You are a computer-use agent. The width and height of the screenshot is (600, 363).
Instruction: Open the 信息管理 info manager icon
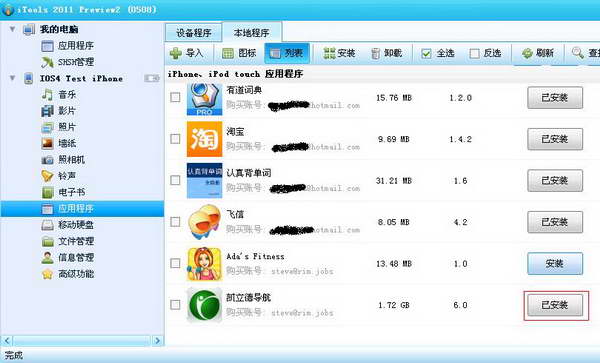click(x=47, y=257)
